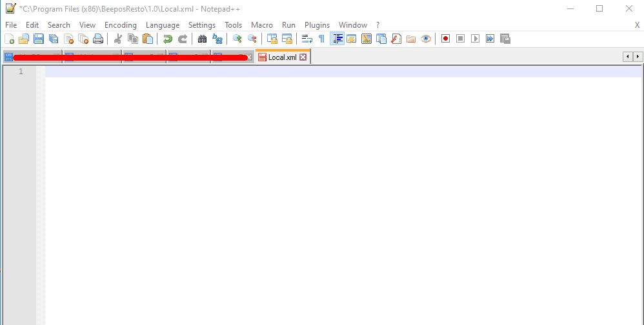Image resolution: width=644 pixels, height=325 pixels.
Task: Toggle Word wrap toolbar button
Action: (307, 39)
